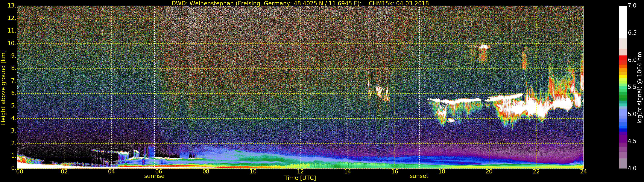644x182 pixels.
Task: Click the height tick label '3.'
Action: click(14, 131)
